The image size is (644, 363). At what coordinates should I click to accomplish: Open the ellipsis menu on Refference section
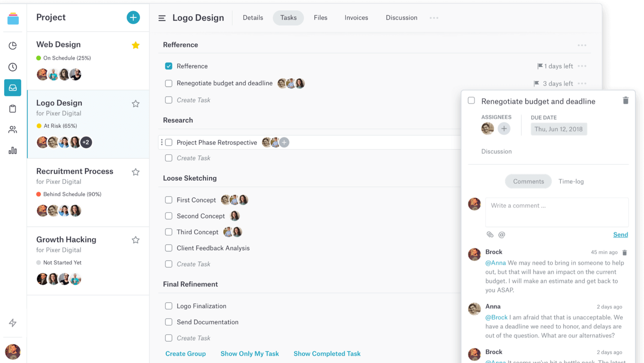point(583,45)
